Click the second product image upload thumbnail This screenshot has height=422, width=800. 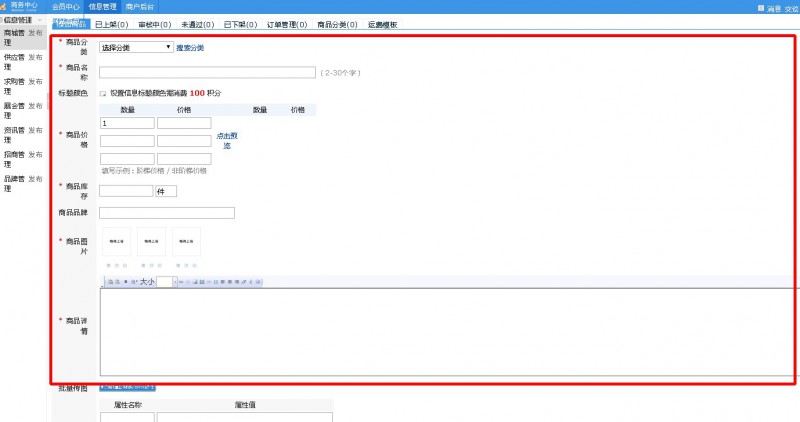[151, 242]
